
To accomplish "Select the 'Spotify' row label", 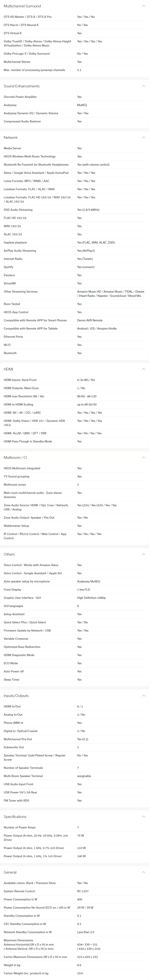I will (x=8, y=267).
